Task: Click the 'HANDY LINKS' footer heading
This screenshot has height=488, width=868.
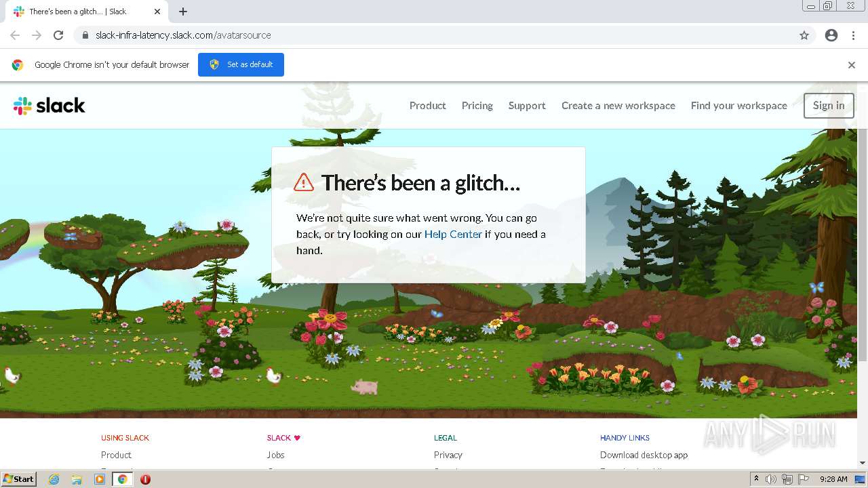Action: (625, 438)
